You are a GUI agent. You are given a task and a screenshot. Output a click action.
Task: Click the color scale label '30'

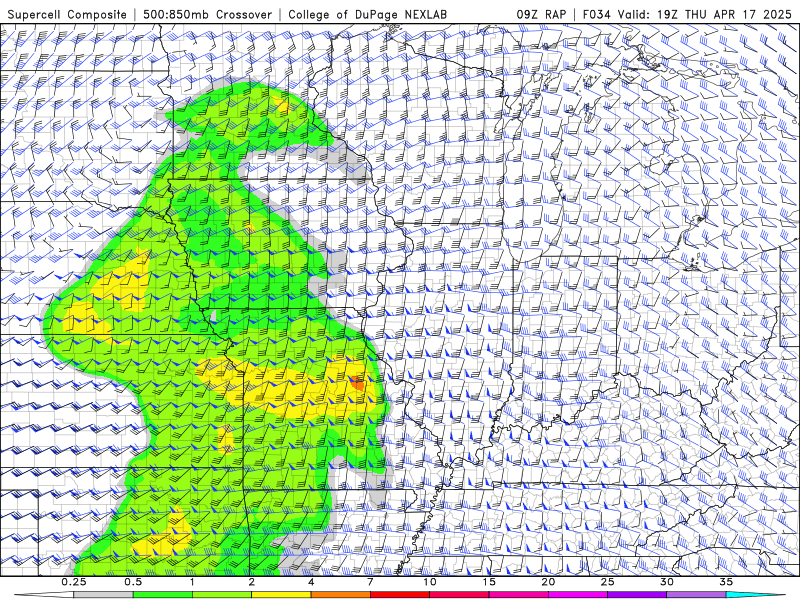(x=666, y=582)
